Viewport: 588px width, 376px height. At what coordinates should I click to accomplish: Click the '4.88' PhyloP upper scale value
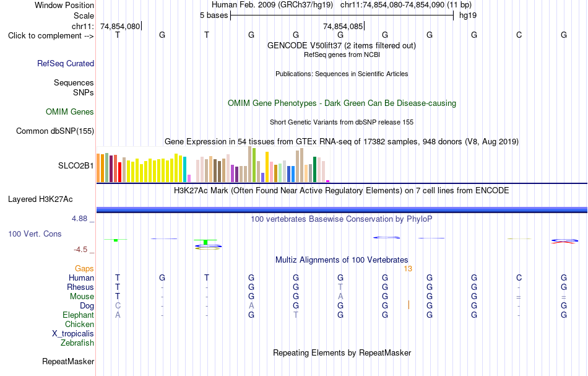coord(79,219)
